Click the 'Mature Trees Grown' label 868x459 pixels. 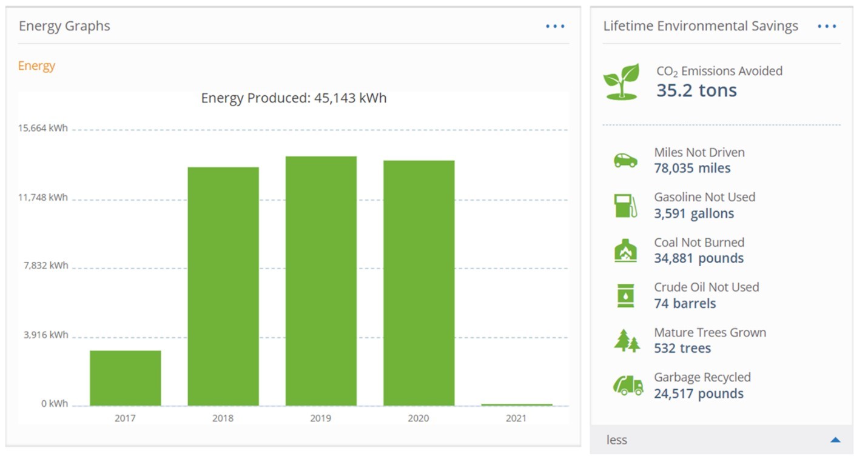click(710, 332)
